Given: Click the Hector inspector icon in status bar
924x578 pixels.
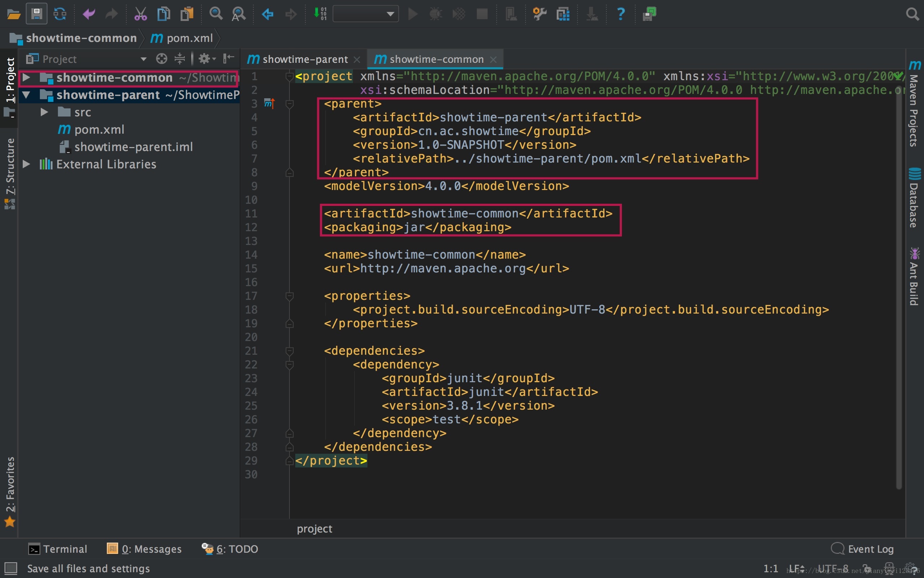Looking at the screenshot, I should pyautogui.click(x=889, y=569).
